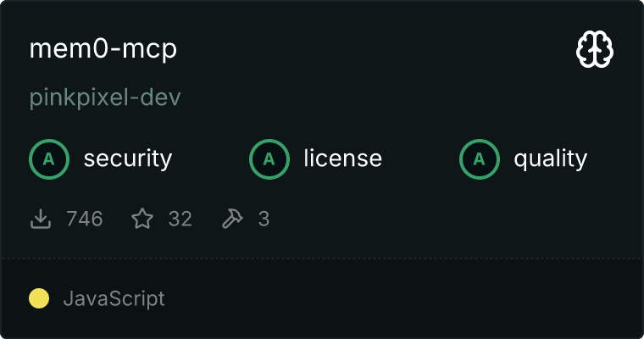Screen dimensions: 644x339
Task: Click the letter A inside quality circle
Action: (480, 159)
